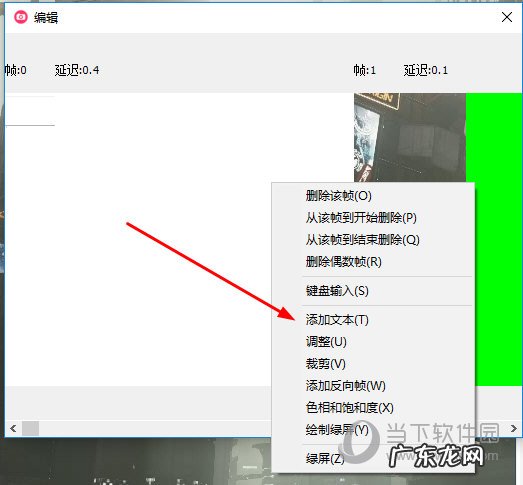Open 色相和饱和度(X) adjustment
The image size is (523, 485).
(373, 408)
